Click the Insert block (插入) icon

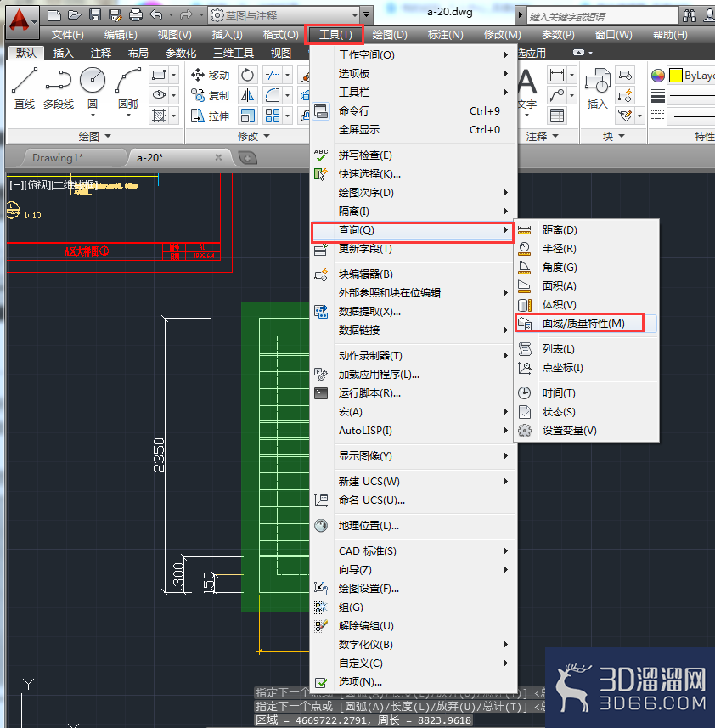click(597, 88)
